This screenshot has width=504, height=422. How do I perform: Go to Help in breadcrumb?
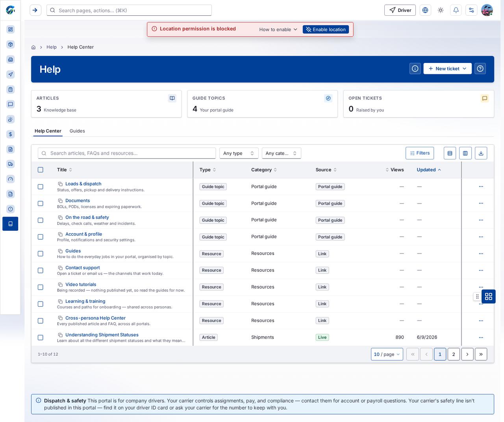click(52, 47)
